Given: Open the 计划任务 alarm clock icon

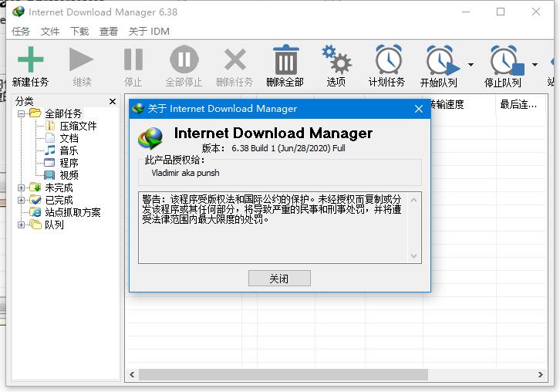Looking at the screenshot, I should (x=388, y=59).
